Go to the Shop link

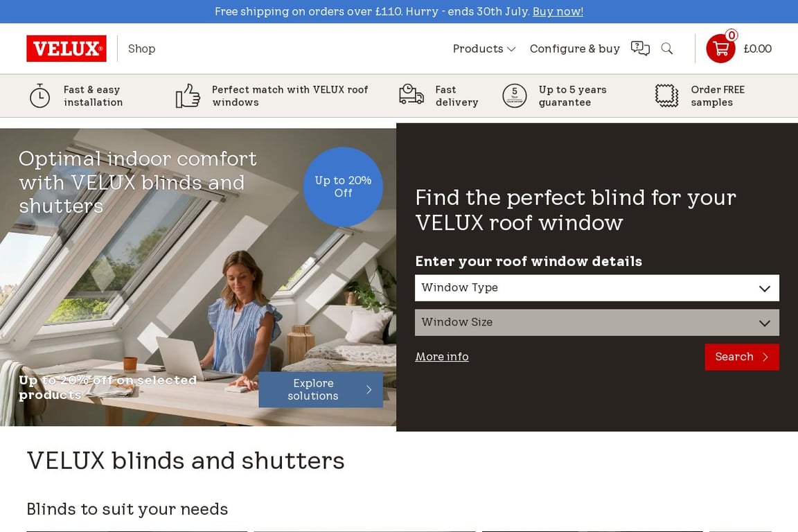141,49
